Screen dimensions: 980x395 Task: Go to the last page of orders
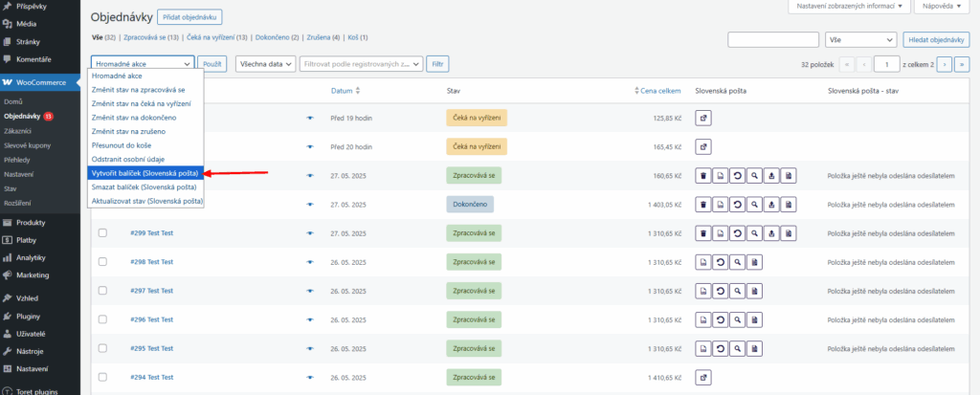[x=963, y=64]
